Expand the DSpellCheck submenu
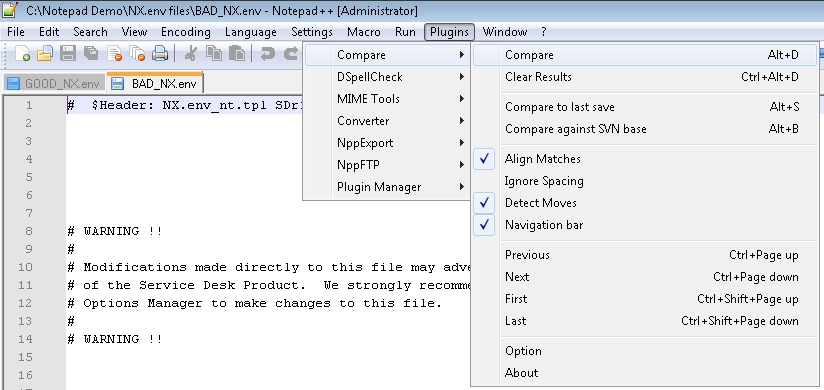824x390 pixels. (387, 77)
